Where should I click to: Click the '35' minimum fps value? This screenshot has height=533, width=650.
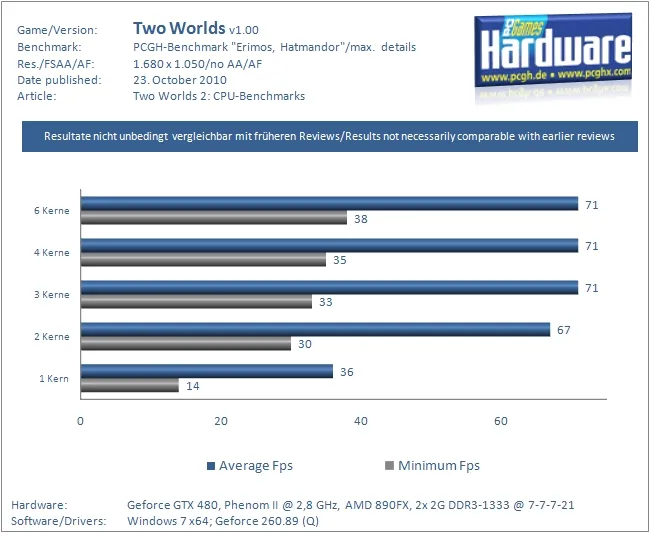click(340, 260)
